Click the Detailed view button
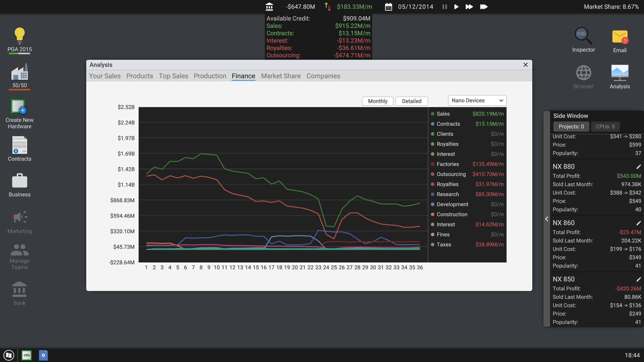The image size is (644, 362). 412,101
